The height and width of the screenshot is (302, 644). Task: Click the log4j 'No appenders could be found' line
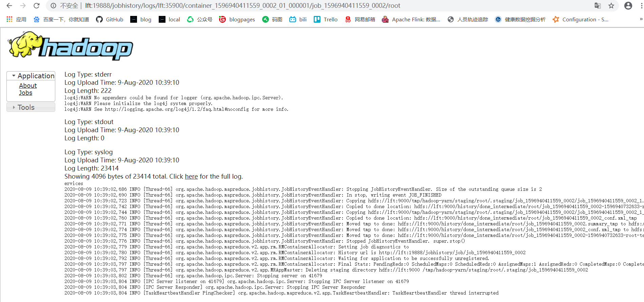click(174, 98)
